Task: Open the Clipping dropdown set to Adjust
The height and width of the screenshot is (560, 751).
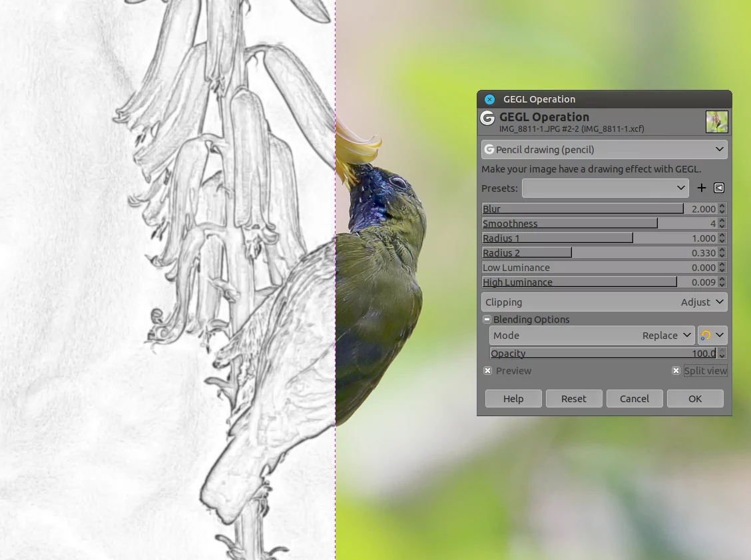Action: (x=605, y=302)
